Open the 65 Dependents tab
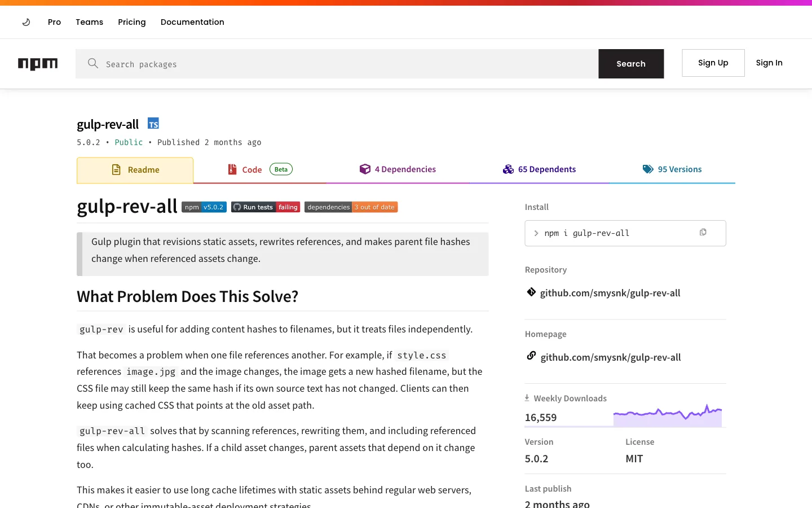The image size is (812, 508). tap(539, 169)
